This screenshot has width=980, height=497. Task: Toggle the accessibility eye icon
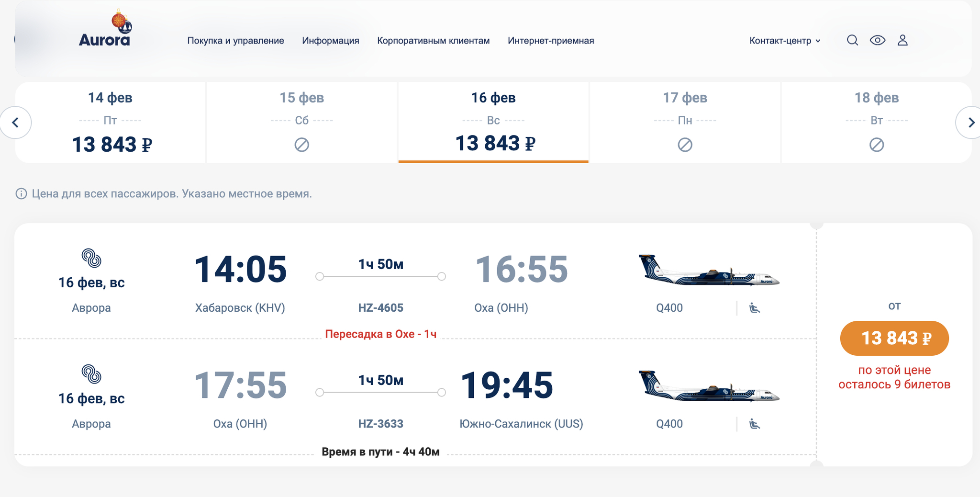click(878, 40)
